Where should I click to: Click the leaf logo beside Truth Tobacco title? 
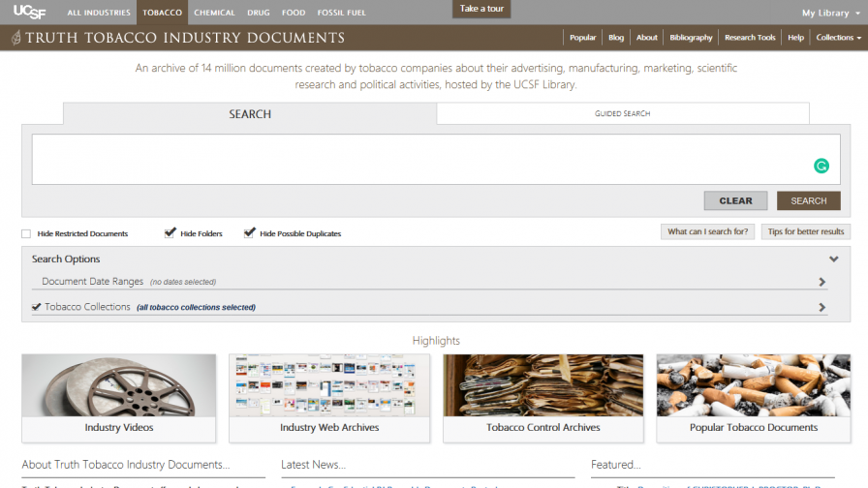[16, 38]
